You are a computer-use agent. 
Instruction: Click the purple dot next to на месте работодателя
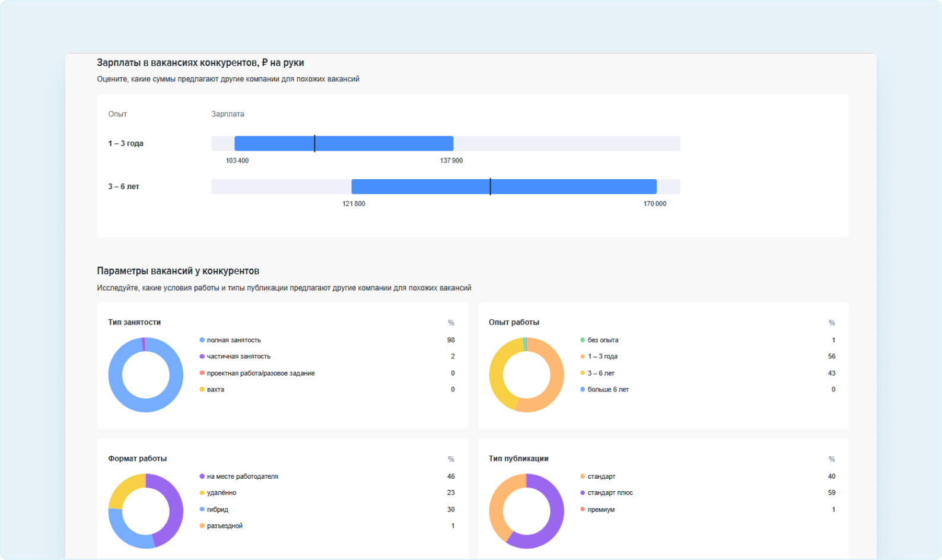202,476
